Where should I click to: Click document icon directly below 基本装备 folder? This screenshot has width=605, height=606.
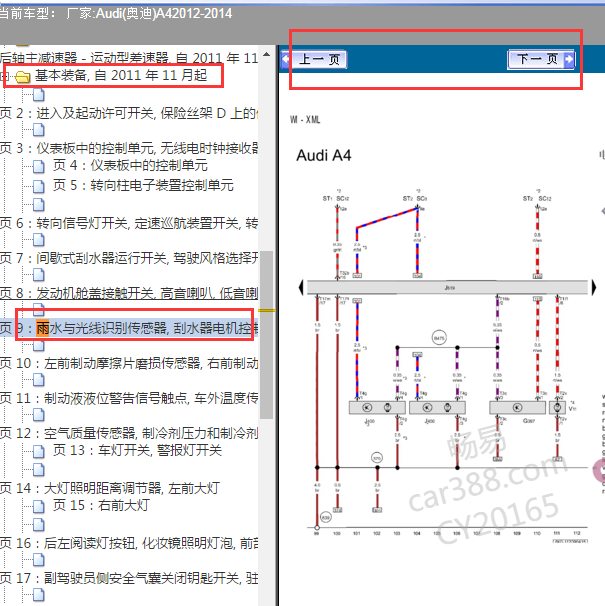[39, 95]
